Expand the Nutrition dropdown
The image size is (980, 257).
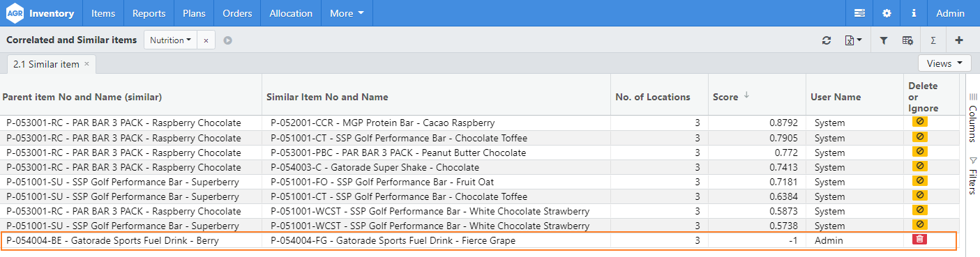(x=170, y=40)
